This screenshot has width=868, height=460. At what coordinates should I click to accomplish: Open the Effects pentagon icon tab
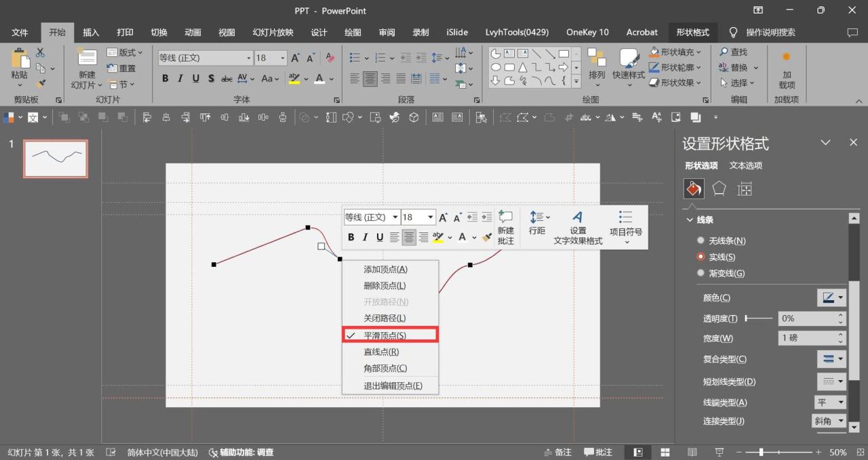[x=719, y=189]
